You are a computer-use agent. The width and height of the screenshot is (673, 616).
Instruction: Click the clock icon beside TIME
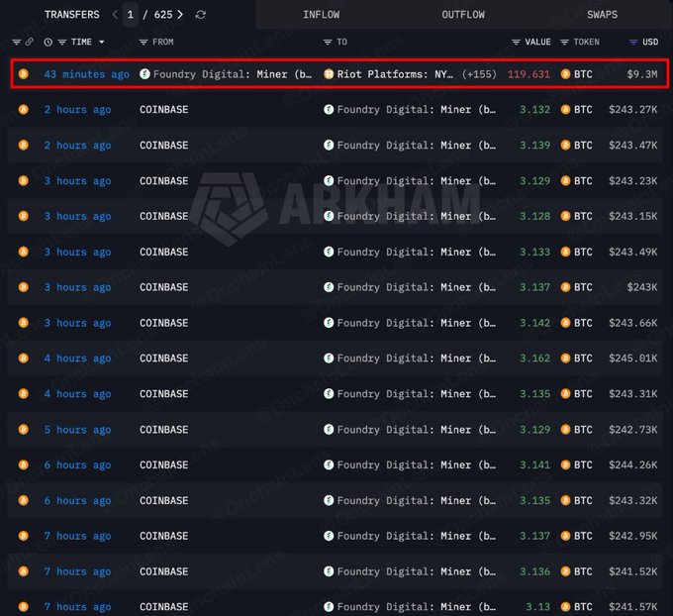pyautogui.click(x=48, y=43)
